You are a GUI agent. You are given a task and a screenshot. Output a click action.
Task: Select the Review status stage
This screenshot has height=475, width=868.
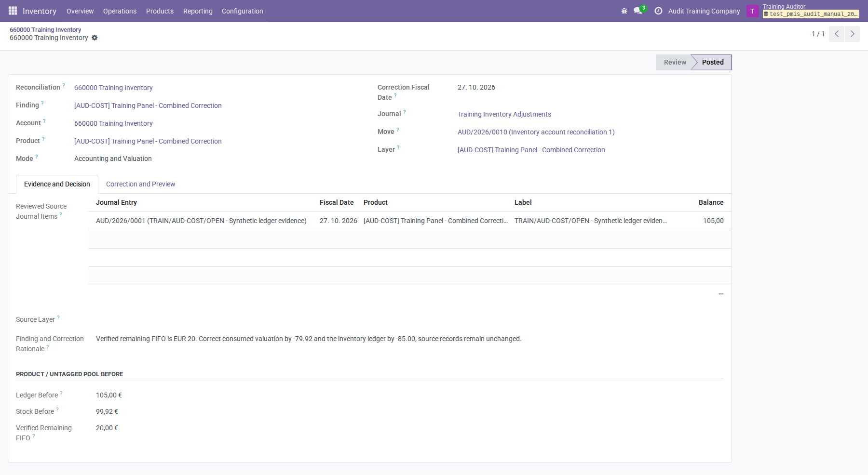675,62
